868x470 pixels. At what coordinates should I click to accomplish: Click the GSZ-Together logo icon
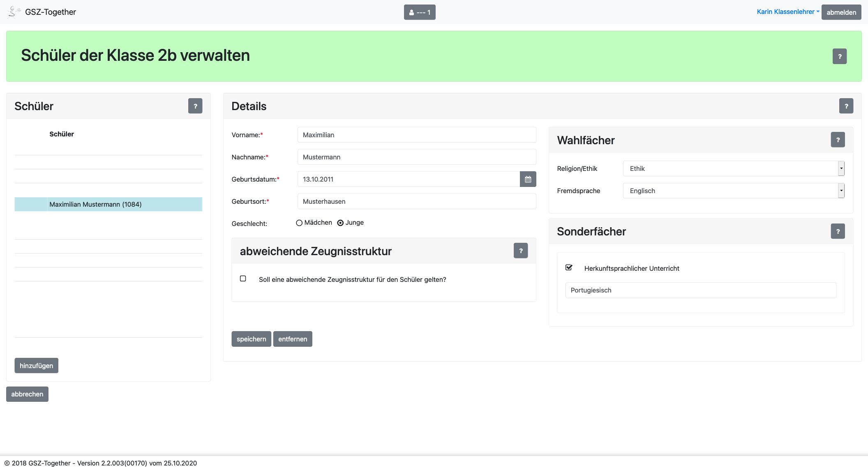(13, 12)
